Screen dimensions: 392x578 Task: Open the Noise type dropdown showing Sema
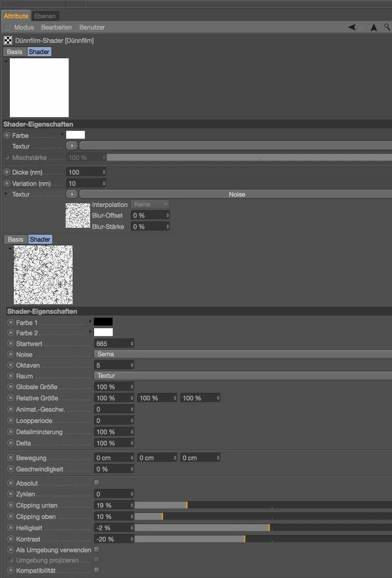(243, 354)
